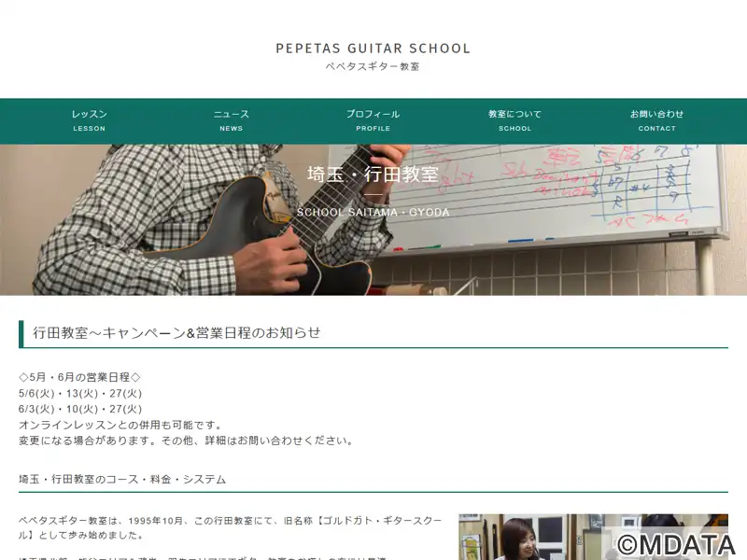This screenshot has width=747, height=560.
Task: Click PEPETAS GUITAR SCHOOL site title
Action: [x=373, y=49]
